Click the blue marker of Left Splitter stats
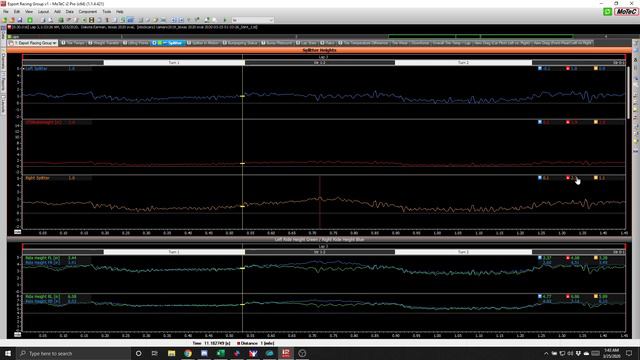 click(540, 68)
